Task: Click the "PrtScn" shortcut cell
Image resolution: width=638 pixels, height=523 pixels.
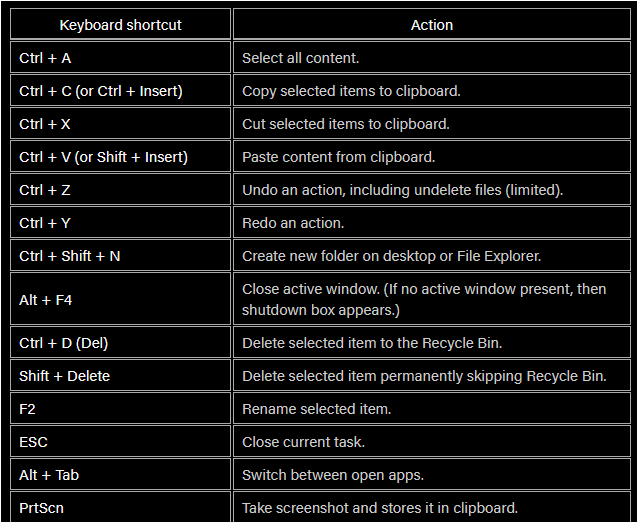Action: click(x=41, y=508)
